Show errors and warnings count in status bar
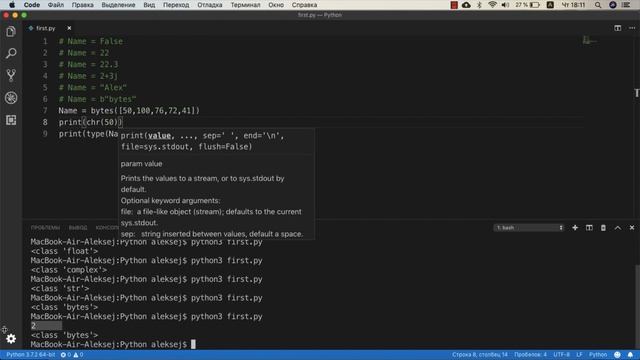This screenshot has width=640, height=360. (72, 355)
